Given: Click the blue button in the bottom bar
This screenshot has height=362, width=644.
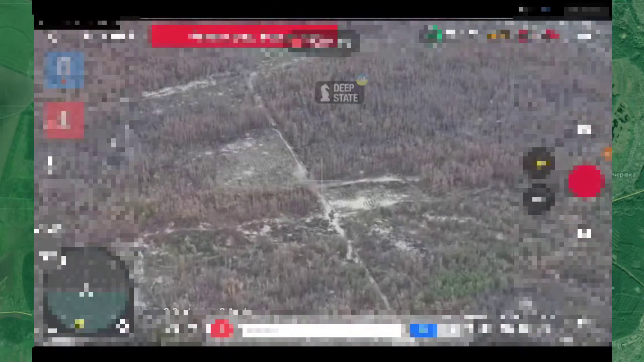Looking at the screenshot, I should coord(423,330).
